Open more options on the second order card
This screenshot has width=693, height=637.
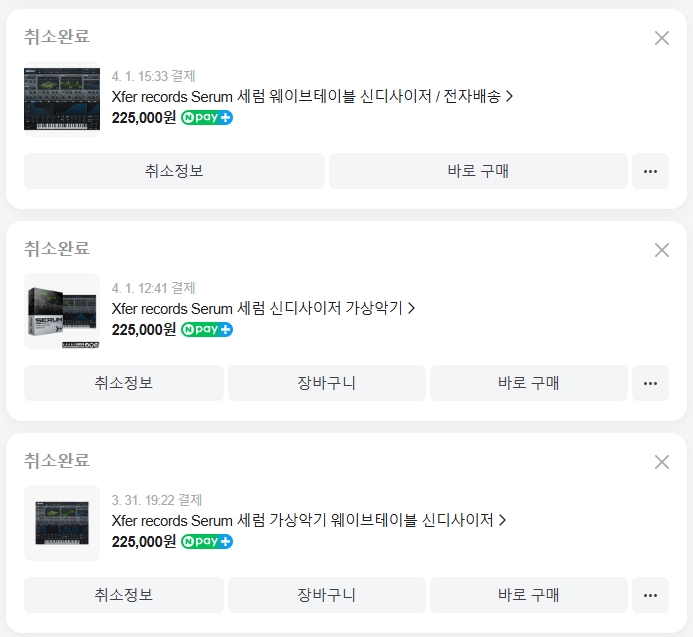650,383
